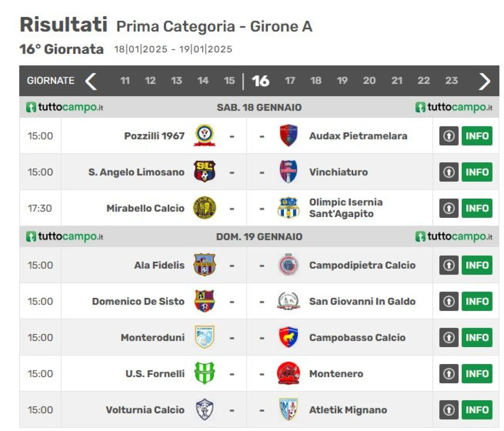Screen dimensions: 504x431
Task: Select the Mirabello Calcio round yellow crest
Action: 204,208
